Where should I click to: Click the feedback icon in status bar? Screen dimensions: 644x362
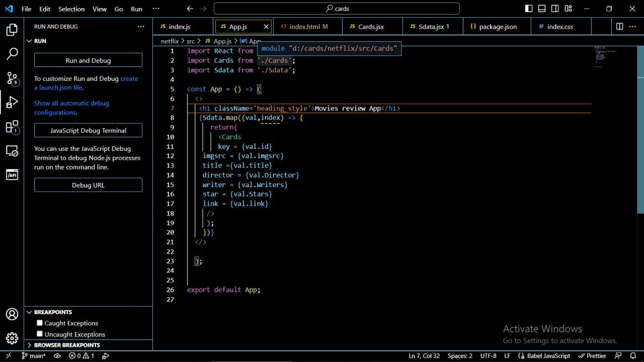pyautogui.click(x=618, y=356)
